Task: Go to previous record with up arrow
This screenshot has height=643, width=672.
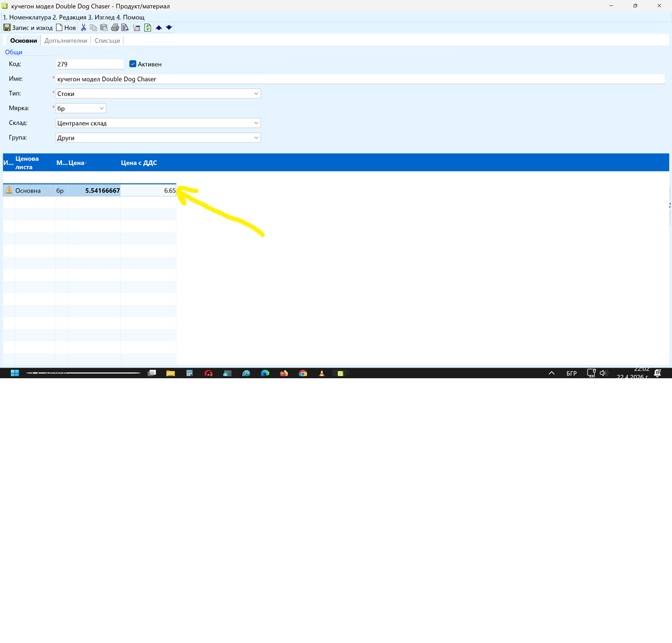Action: pos(159,28)
